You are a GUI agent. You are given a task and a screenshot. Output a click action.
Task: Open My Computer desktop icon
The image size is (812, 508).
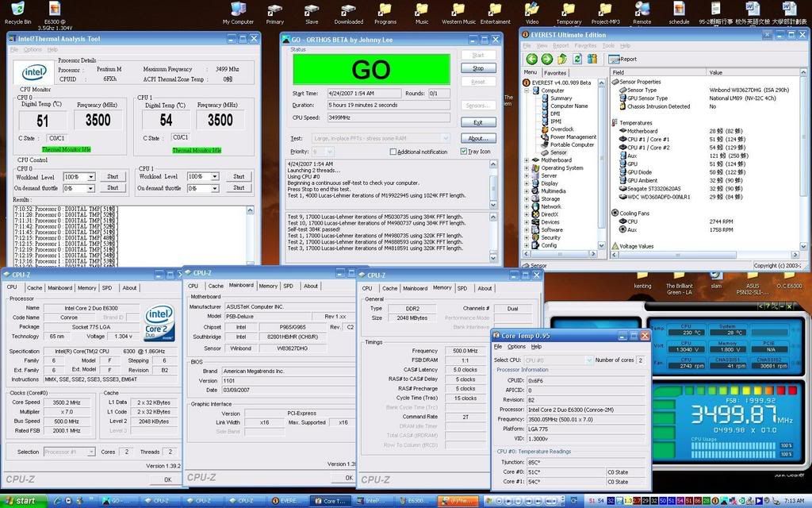pyautogui.click(x=238, y=11)
